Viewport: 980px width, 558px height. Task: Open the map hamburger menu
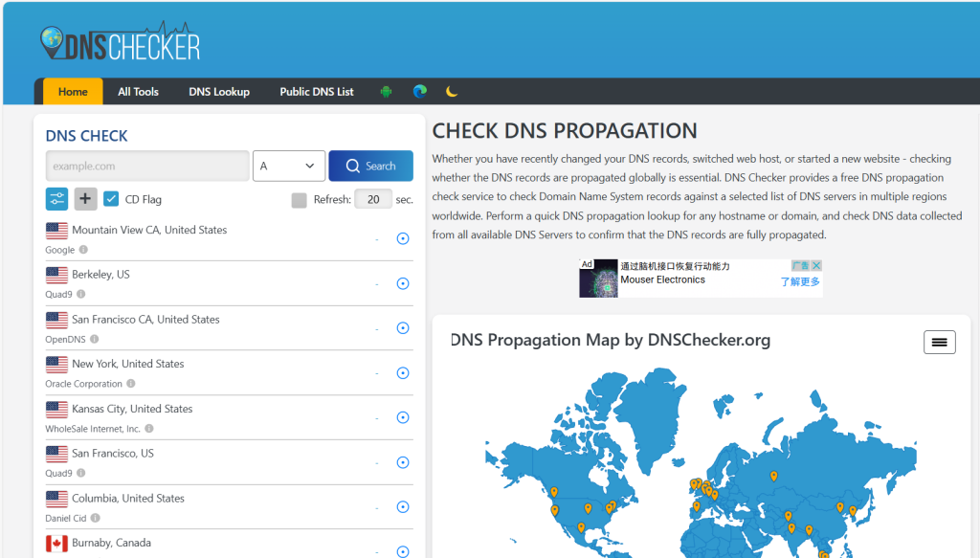pyautogui.click(x=939, y=342)
